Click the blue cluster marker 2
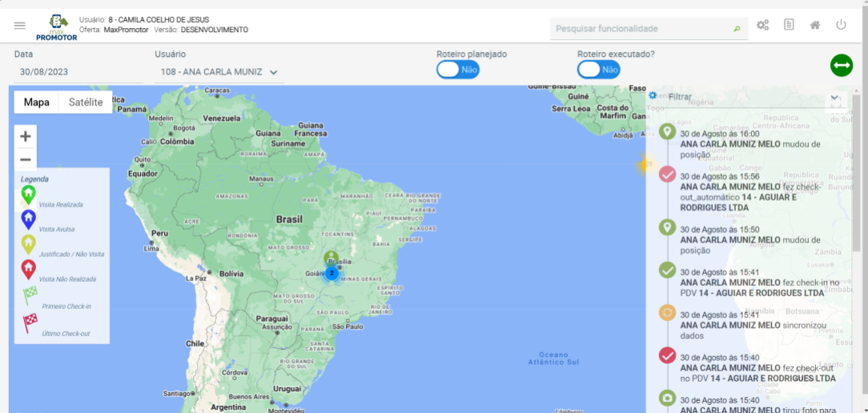The height and width of the screenshot is (413, 868). pos(331,273)
